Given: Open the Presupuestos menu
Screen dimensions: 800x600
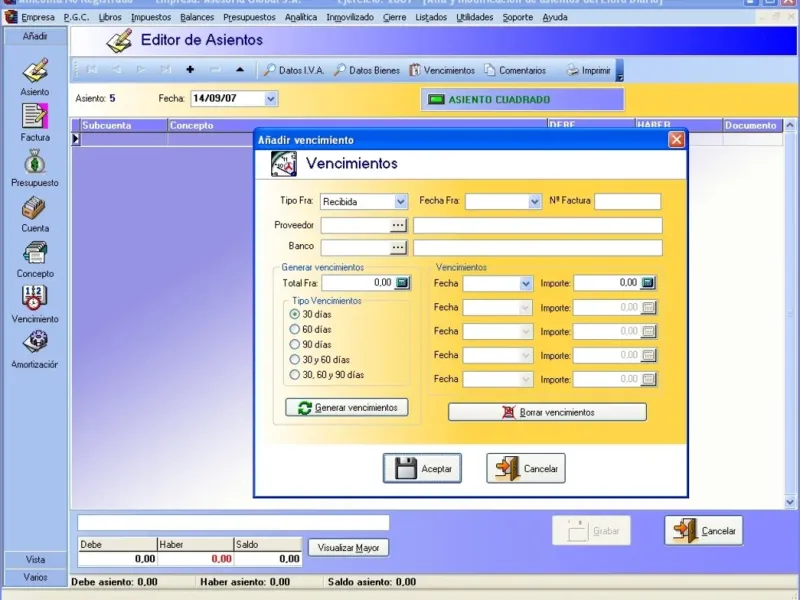Looking at the screenshot, I should (x=249, y=17).
